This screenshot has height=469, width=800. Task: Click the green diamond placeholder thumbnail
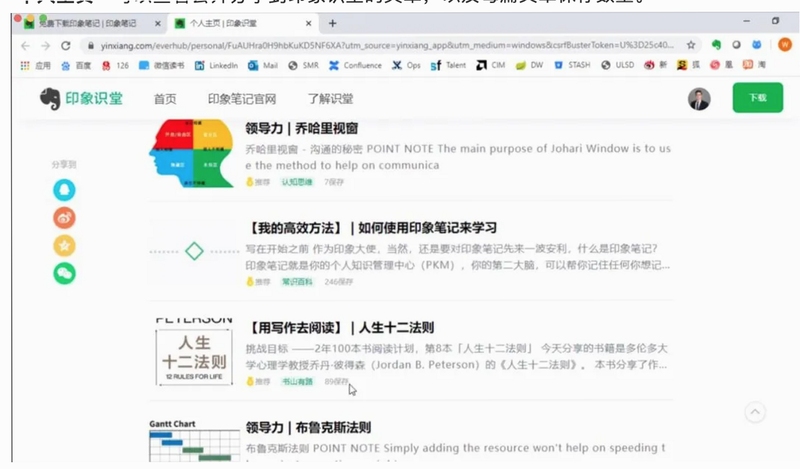pos(194,251)
